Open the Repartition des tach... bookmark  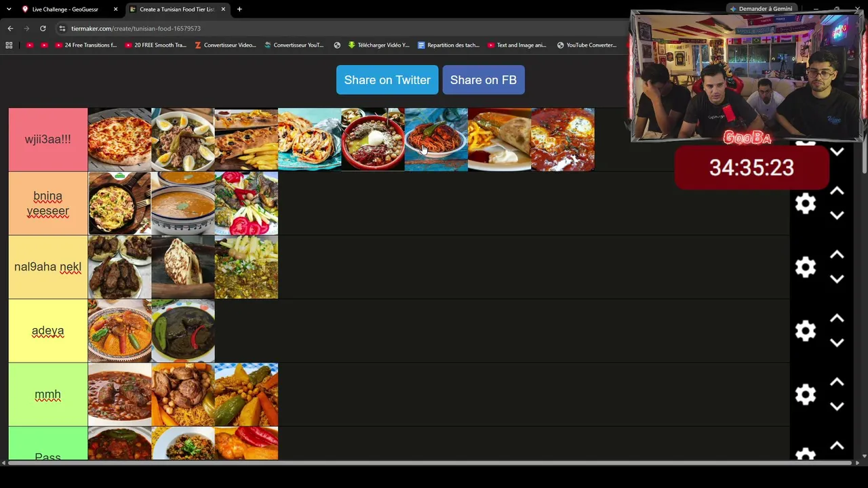point(448,45)
